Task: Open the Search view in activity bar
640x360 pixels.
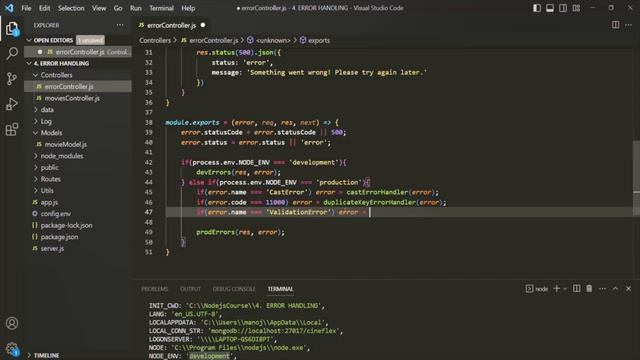Action: pyautogui.click(x=12, y=53)
